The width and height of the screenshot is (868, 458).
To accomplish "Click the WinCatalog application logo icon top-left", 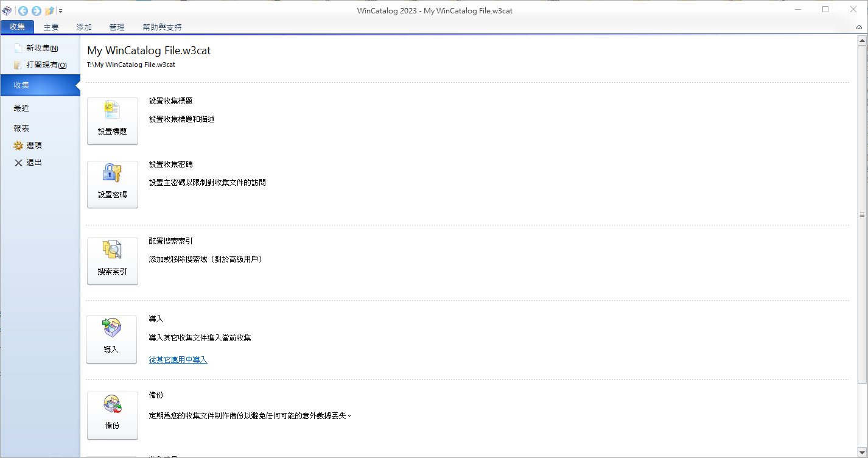I will tap(6, 10).
